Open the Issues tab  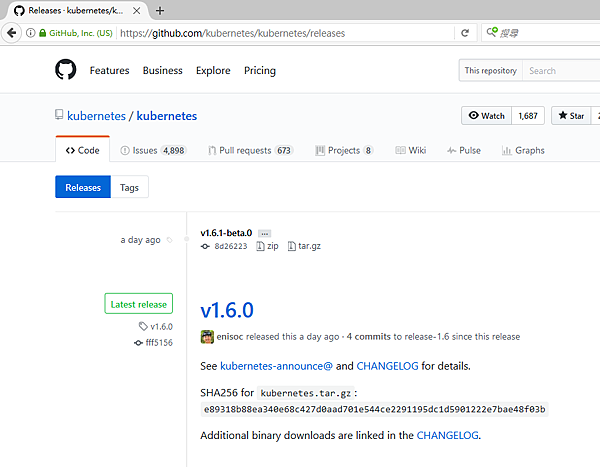(x=153, y=150)
